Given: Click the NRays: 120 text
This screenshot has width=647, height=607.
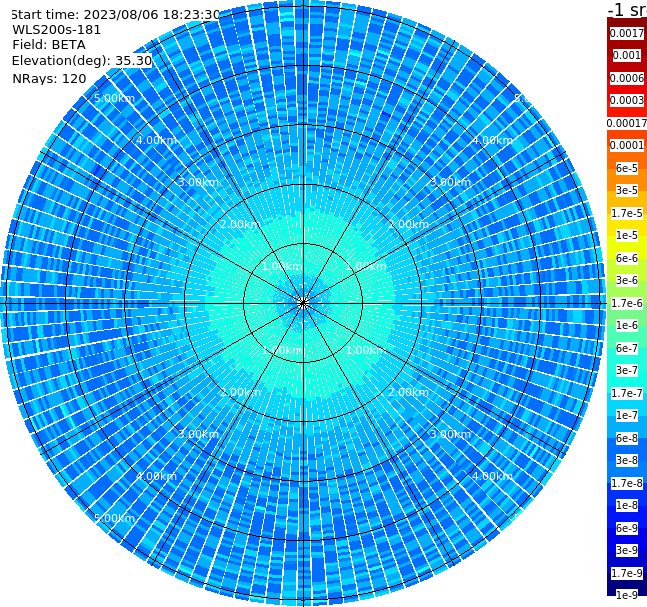Looking at the screenshot, I should pos(49,78).
